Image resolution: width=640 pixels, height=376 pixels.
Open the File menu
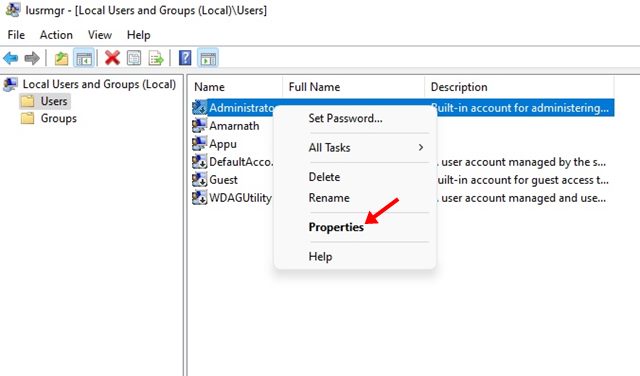16,35
